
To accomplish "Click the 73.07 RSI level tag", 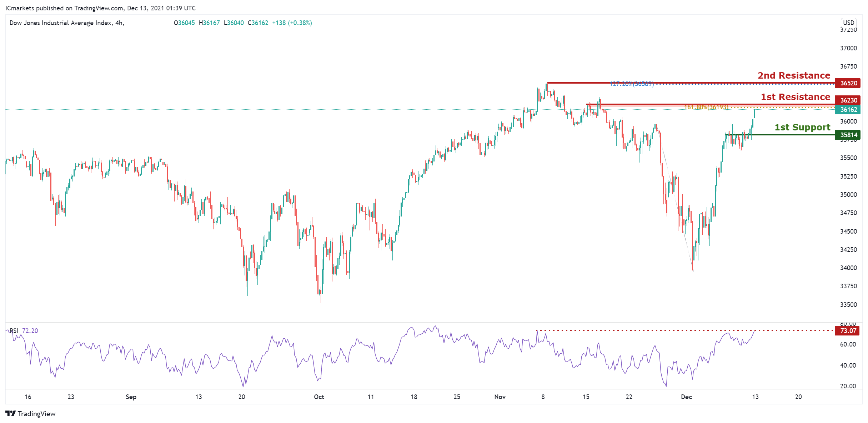I will 847,331.
